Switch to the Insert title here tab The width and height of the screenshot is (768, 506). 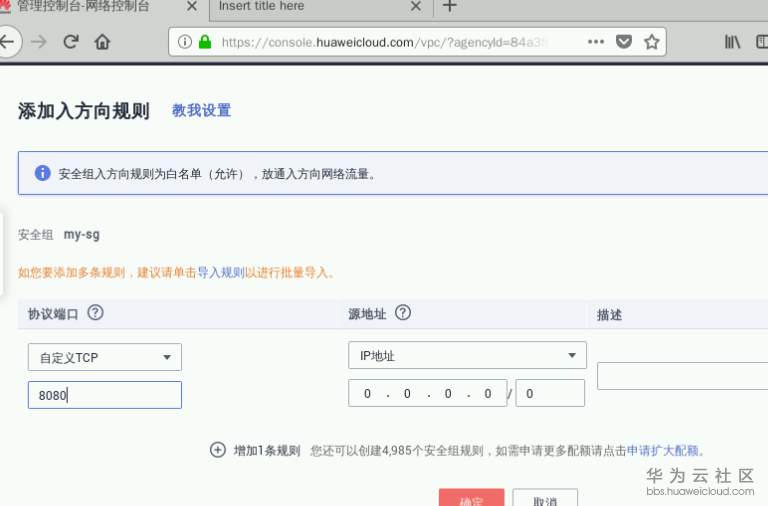tap(321, 8)
